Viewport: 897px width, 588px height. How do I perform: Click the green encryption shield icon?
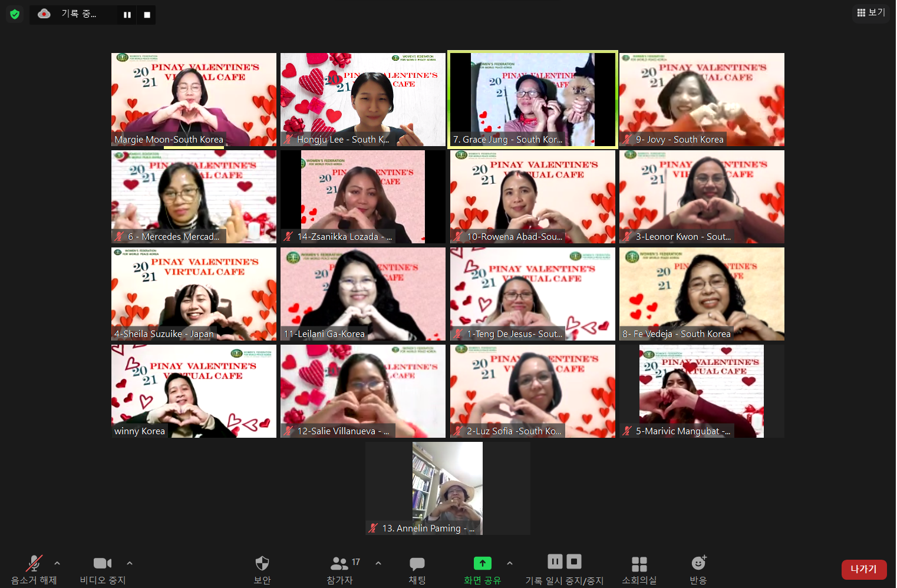15,14
